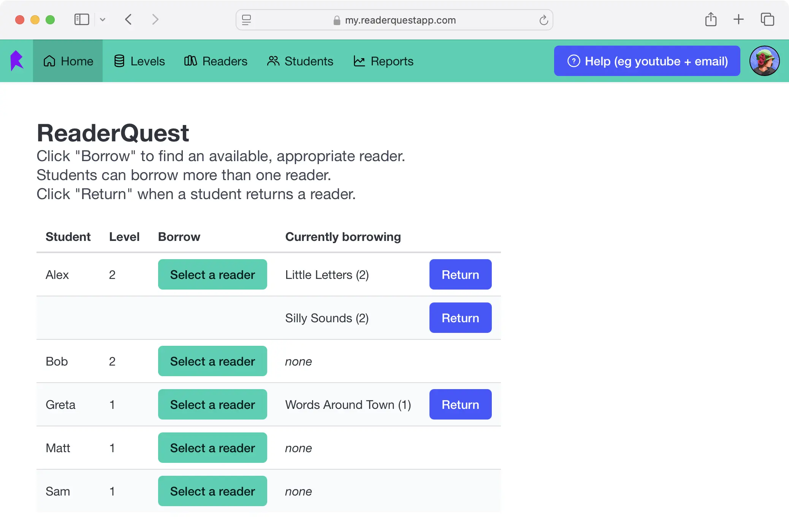Select a reader for Matt
The width and height of the screenshot is (789, 532).
[212, 448]
